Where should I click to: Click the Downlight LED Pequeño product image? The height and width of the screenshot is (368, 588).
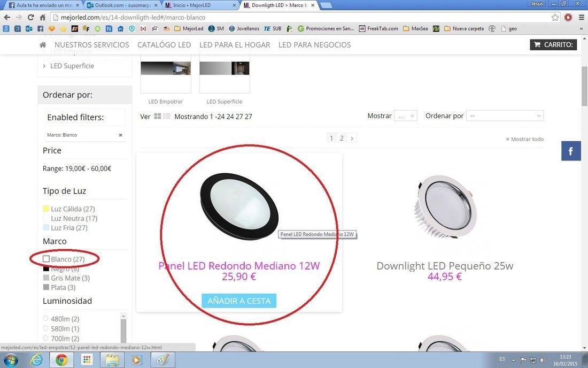445,206
